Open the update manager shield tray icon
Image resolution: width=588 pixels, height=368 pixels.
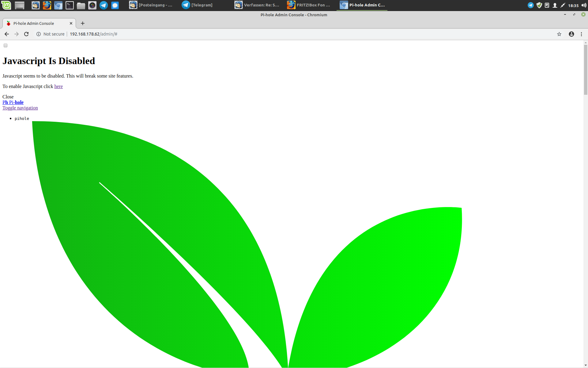click(x=539, y=5)
